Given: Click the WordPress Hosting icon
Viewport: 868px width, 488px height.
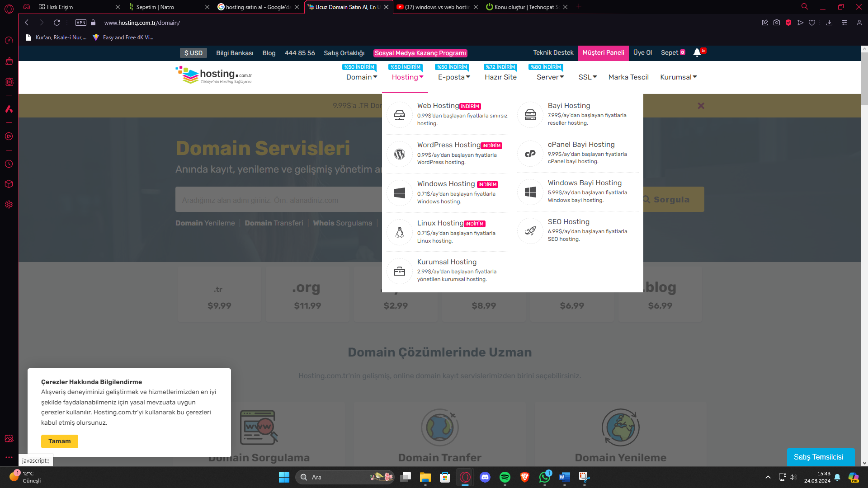Looking at the screenshot, I should click(x=400, y=154).
